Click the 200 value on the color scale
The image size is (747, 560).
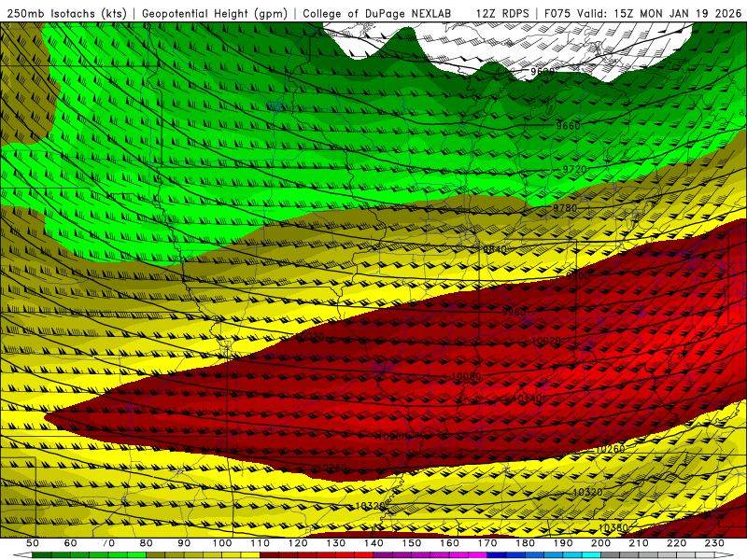[601, 543]
